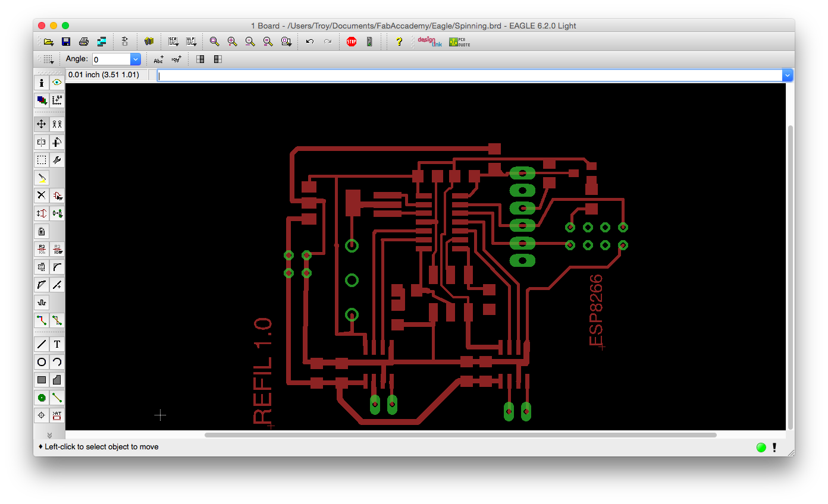Open the grid settings dropdown
828x504 pixels.
tap(49, 59)
